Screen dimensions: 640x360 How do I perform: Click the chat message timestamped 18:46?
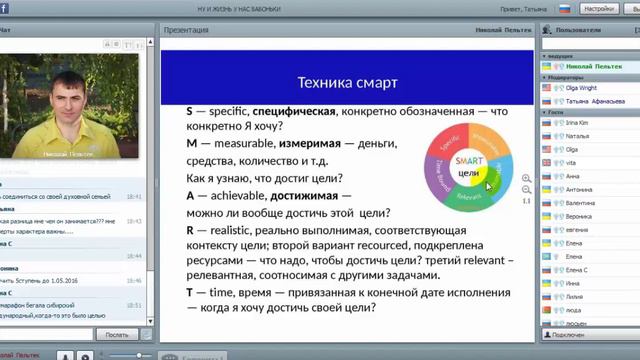click(71, 280)
